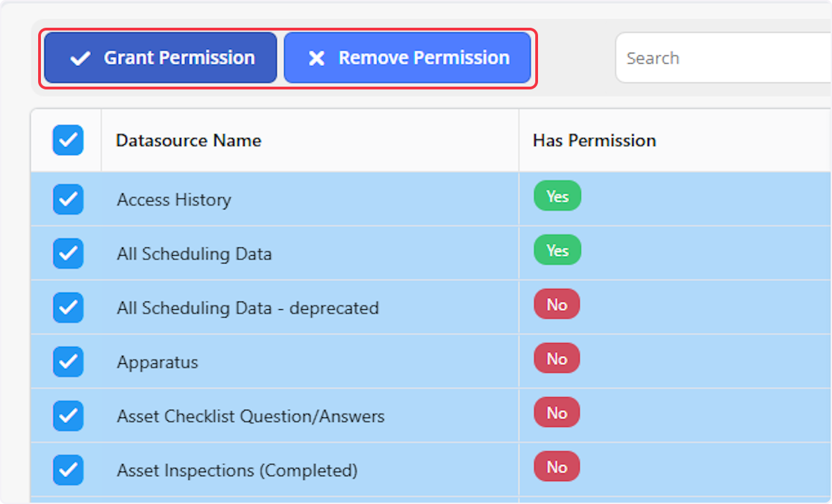Select the All Scheduling Data name
Screen dimensions: 832x504
click(x=194, y=254)
